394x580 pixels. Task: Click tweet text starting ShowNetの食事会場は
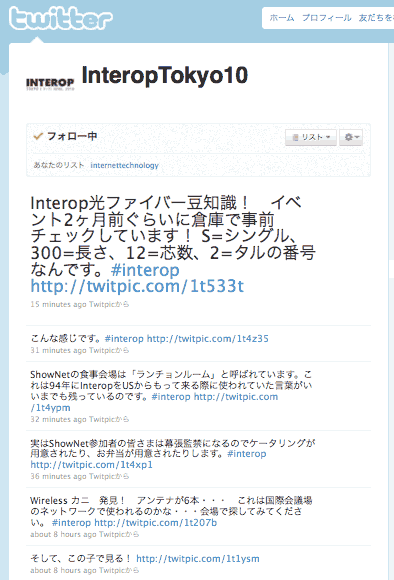171,385
